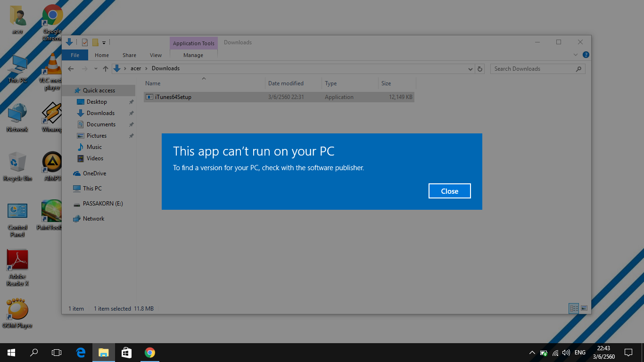Open the Action Center notifications

(x=628, y=353)
